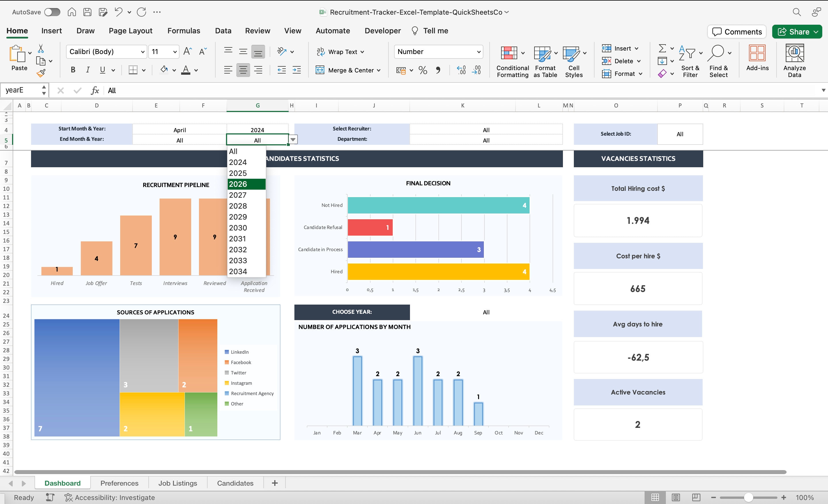
Task: Toggle Underline formatting
Action: click(102, 70)
